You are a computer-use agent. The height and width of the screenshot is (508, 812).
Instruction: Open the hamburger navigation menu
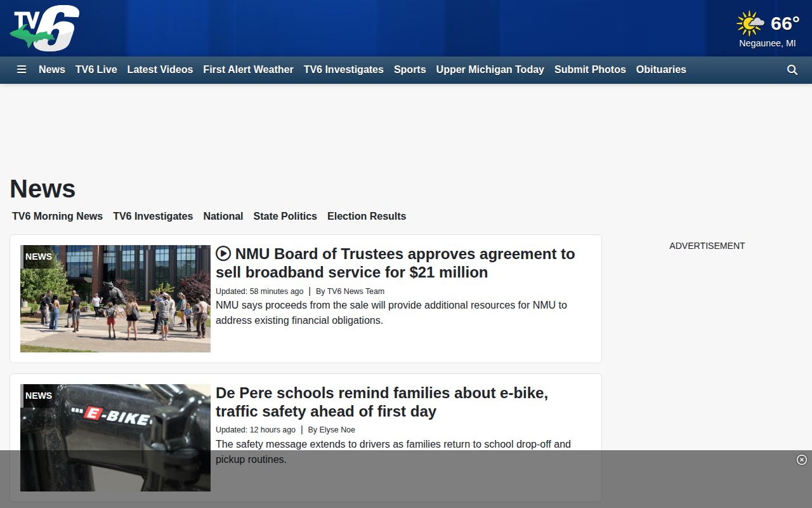pyautogui.click(x=22, y=70)
